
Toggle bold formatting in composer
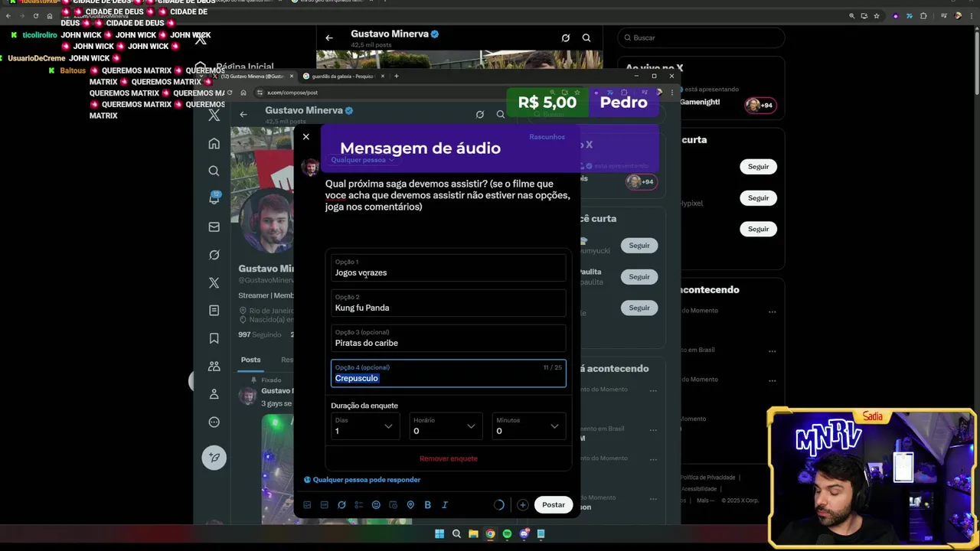(x=427, y=505)
